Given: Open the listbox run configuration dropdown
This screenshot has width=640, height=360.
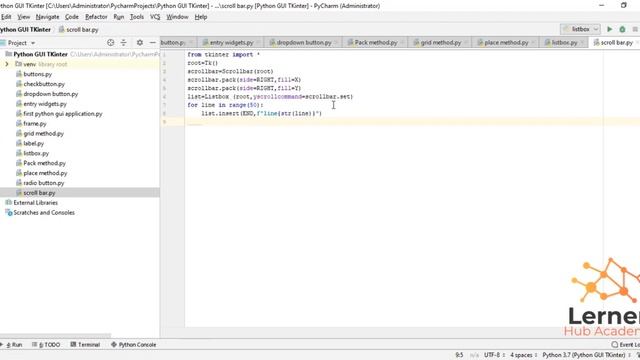Looking at the screenshot, I should coord(580,29).
